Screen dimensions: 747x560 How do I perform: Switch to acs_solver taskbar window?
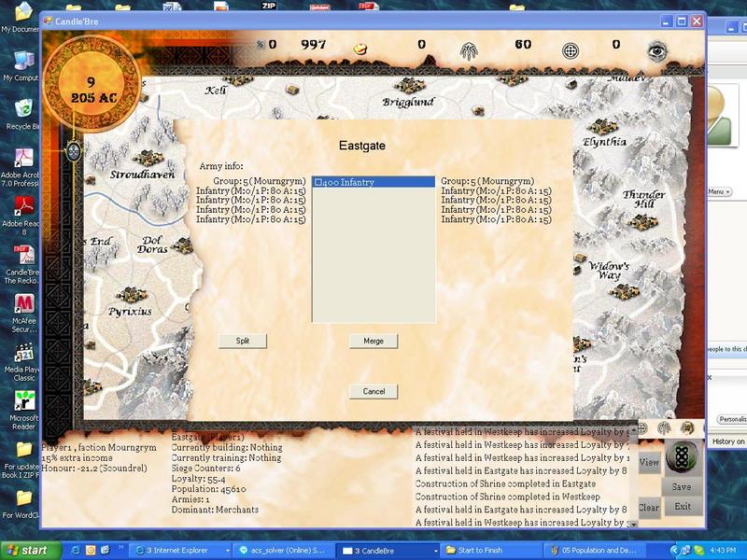(x=285, y=551)
